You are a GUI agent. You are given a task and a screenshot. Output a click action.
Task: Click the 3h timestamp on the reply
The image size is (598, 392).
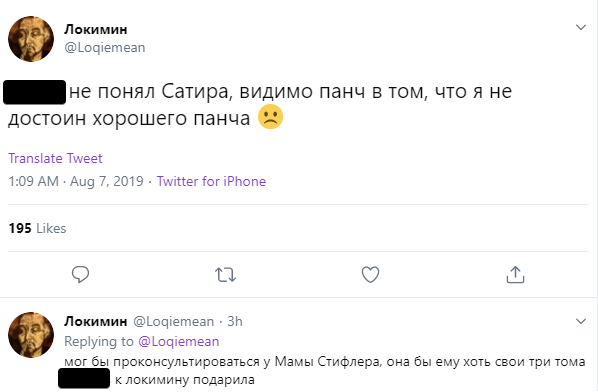[235, 321]
